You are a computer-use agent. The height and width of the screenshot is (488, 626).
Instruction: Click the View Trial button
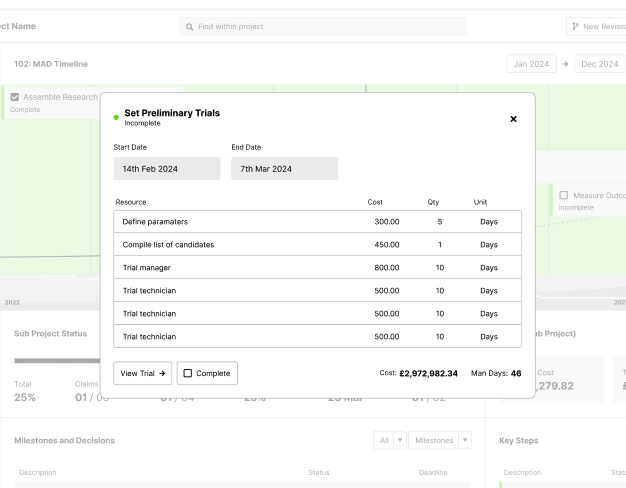pyautogui.click(x=142, y=373)
